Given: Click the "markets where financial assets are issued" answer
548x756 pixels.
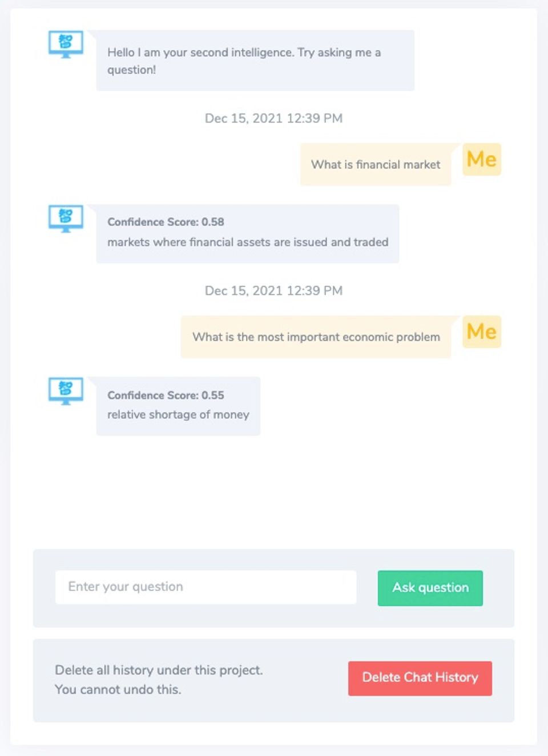Looking at the screenshot, I should [x=248, y=242].
